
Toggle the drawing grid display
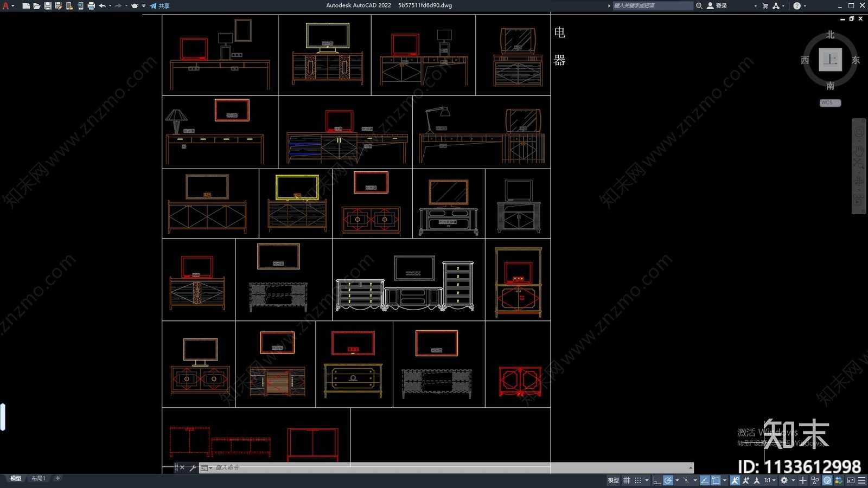627,480
